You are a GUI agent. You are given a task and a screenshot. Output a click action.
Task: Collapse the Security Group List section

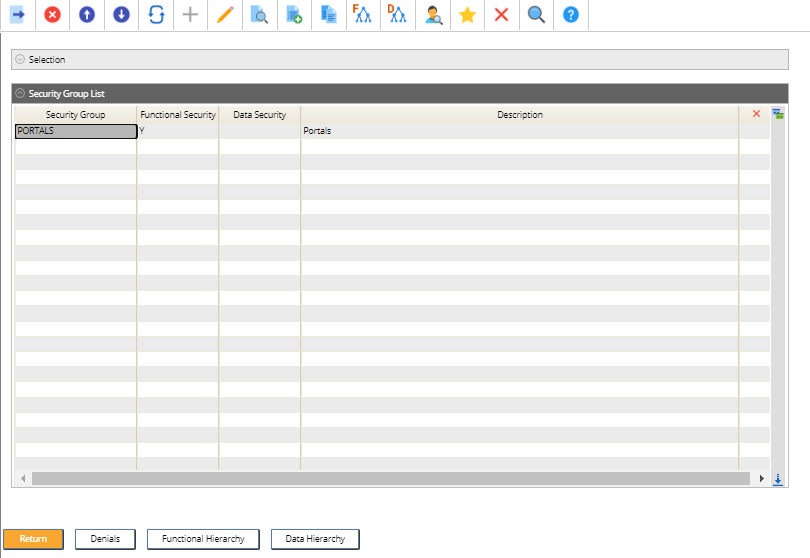[x=20, y=93]
